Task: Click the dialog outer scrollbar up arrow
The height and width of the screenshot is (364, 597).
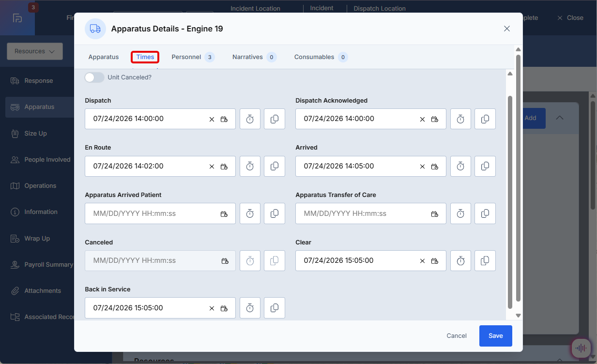Action: pos(518,49)
